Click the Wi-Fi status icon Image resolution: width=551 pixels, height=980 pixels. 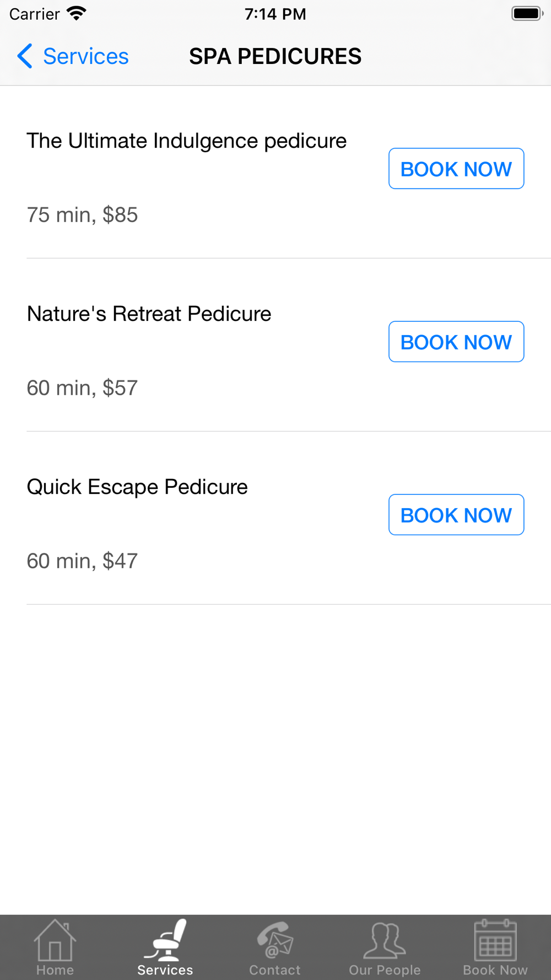pyautogui.click(x=76, y=14)
